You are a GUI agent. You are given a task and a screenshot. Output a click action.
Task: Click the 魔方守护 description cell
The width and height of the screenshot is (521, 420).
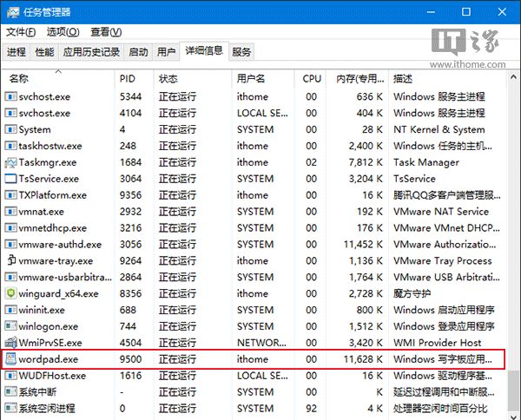click(412, 293)
